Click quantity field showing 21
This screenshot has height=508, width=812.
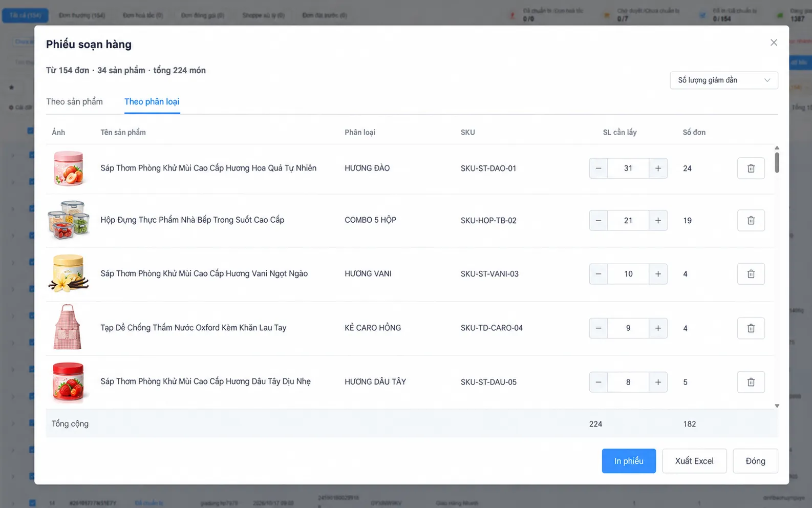click(628, 220)
